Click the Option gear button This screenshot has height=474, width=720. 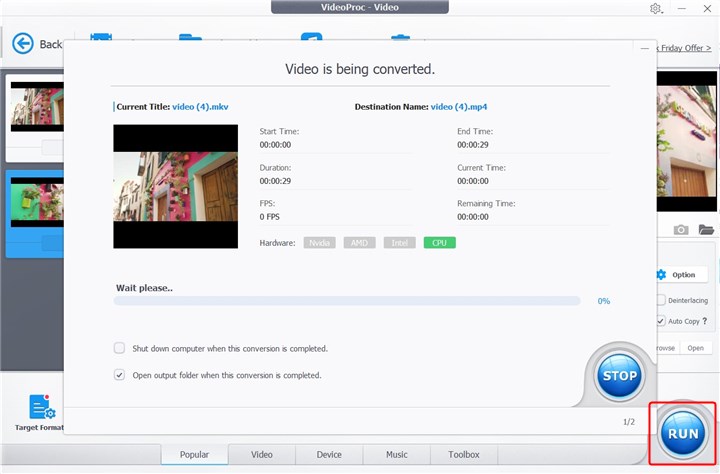click(x=682, y=275)
